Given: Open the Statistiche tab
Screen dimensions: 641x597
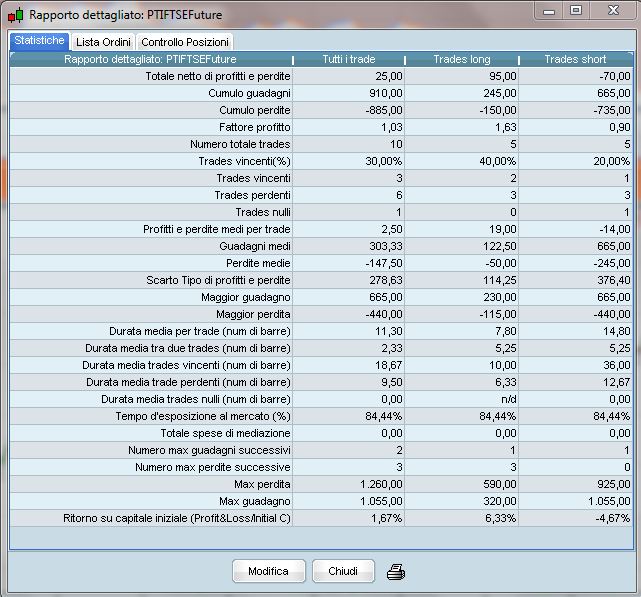Looking at the screenshot, I should click(x=40, y=41).
